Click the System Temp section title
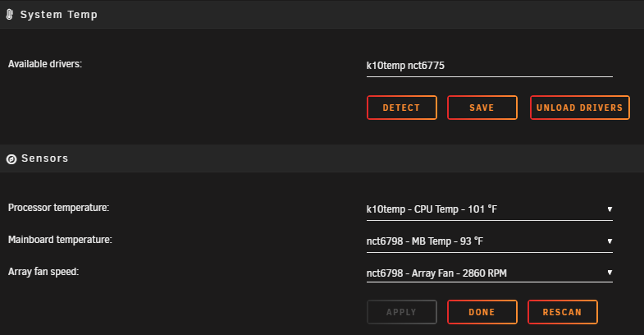The height and width of the screenshot is (335, 644). point(59,15)
